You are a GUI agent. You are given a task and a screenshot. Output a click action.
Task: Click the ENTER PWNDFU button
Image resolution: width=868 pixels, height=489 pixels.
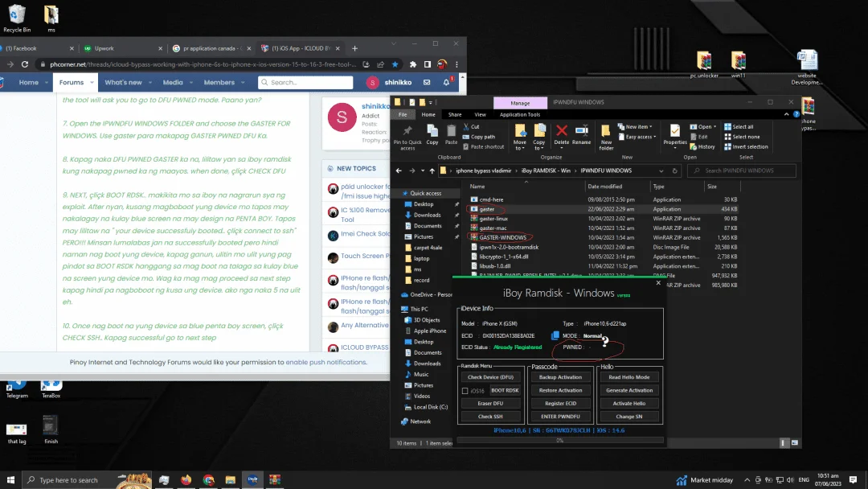pyautogui.click(x=560, y=417)
